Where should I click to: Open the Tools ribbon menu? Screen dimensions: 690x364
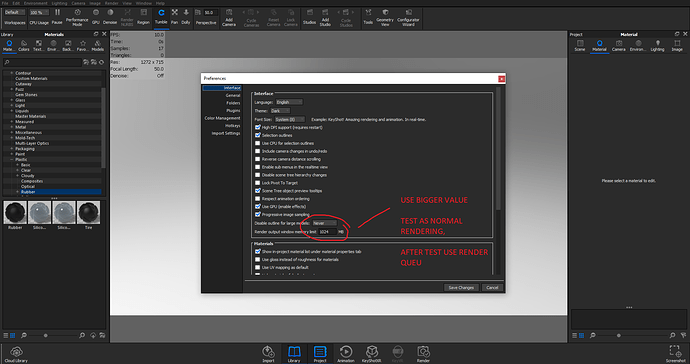click(368, 16)
